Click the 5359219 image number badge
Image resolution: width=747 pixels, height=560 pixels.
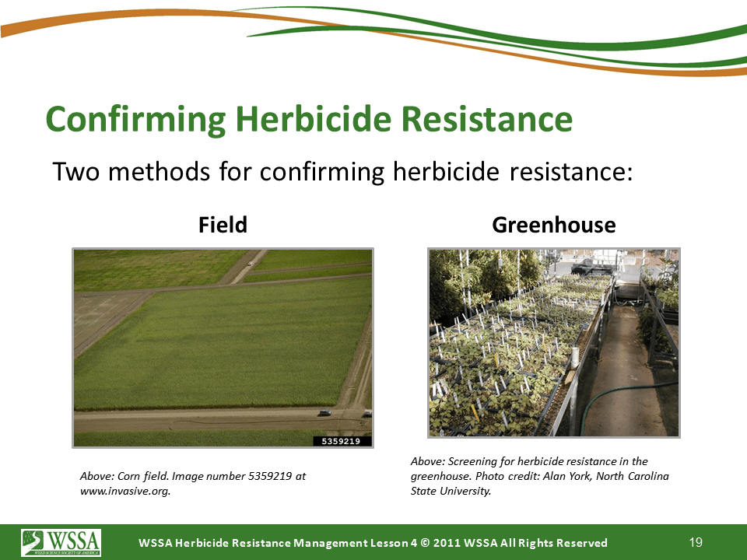pos(342,441)
